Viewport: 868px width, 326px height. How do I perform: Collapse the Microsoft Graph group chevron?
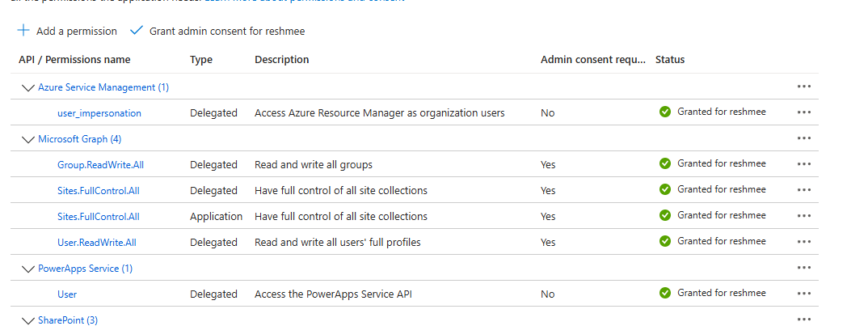27,140
